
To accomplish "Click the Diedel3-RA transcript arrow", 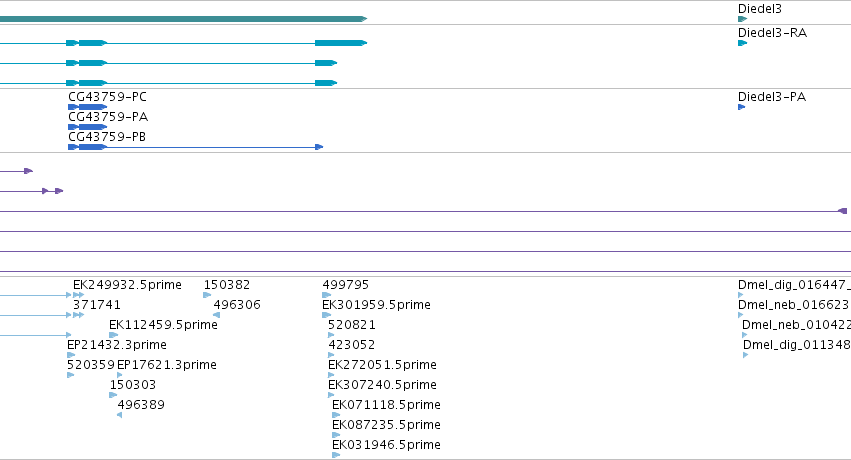I will [x=742, y=43].
